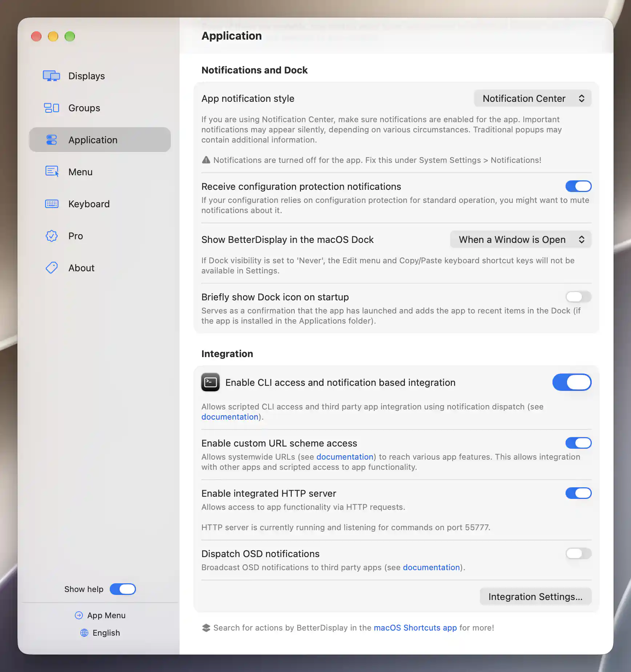The image size is (631, 672).
Task: Enable Dispatch OSD notifications switch
Action: [578, 553]
